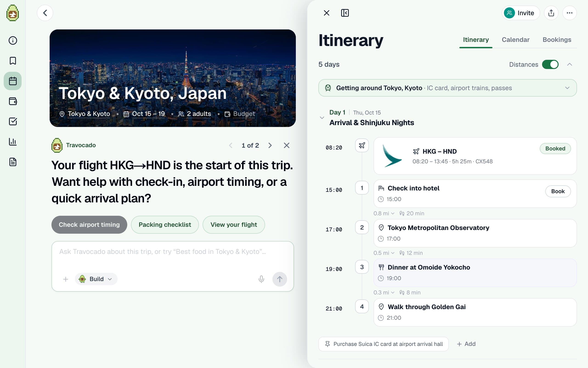Expand the Getting around Tokyo, Kyoto section
This screenshot has width=588, height=368.
pos(447,88)
